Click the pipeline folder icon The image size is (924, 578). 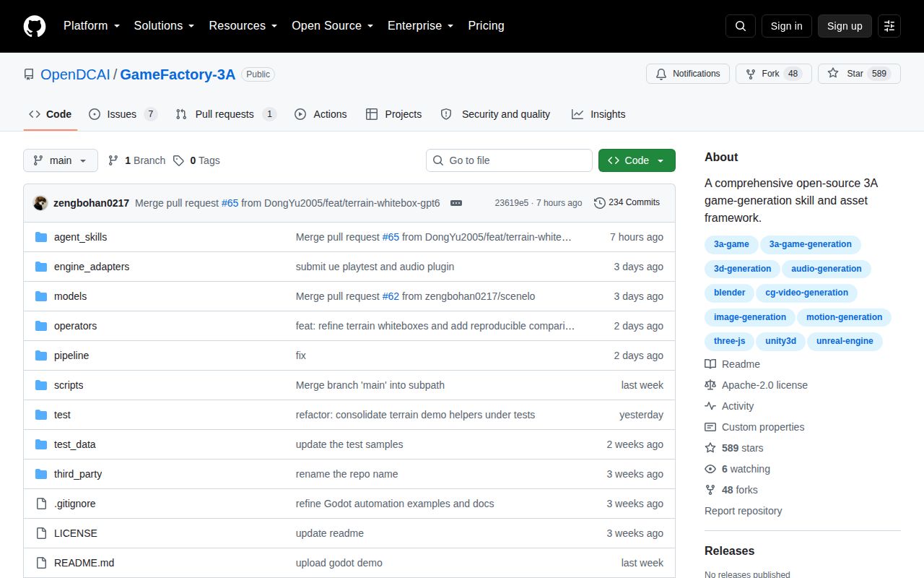click(41, 355)
